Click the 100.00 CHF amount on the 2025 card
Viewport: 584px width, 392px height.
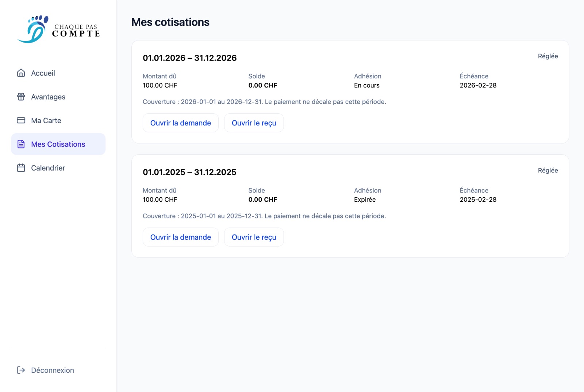160,199
